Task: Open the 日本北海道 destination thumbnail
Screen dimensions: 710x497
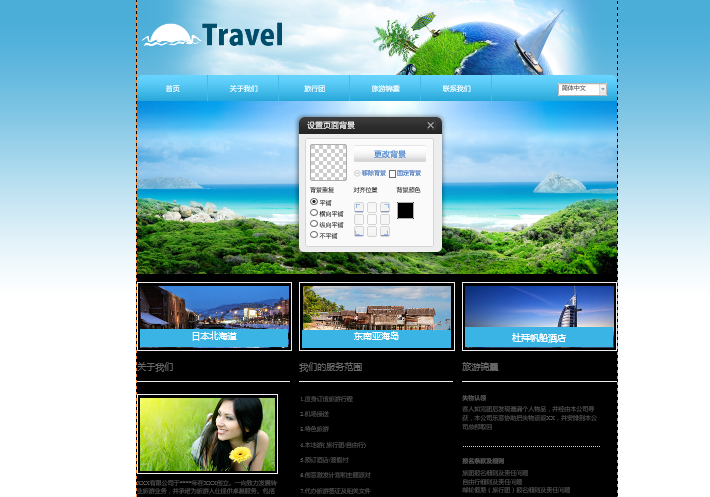Action: 214,316
